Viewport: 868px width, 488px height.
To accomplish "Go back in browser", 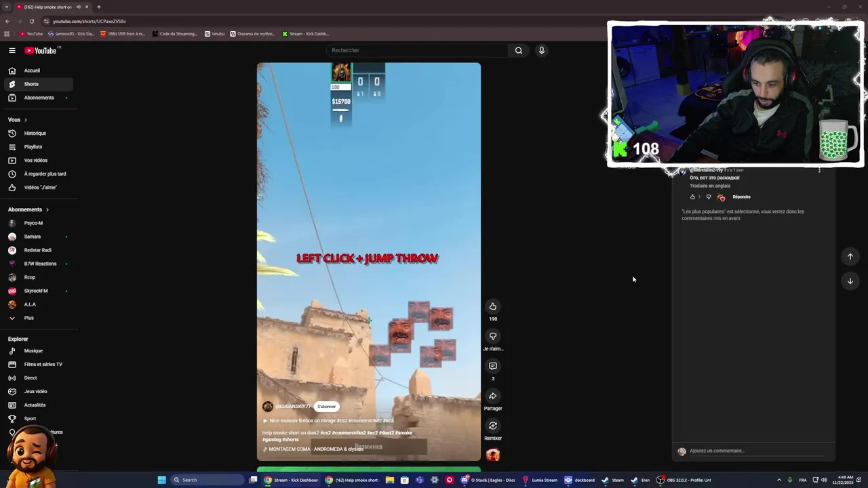I will click(x=7, y=21).
